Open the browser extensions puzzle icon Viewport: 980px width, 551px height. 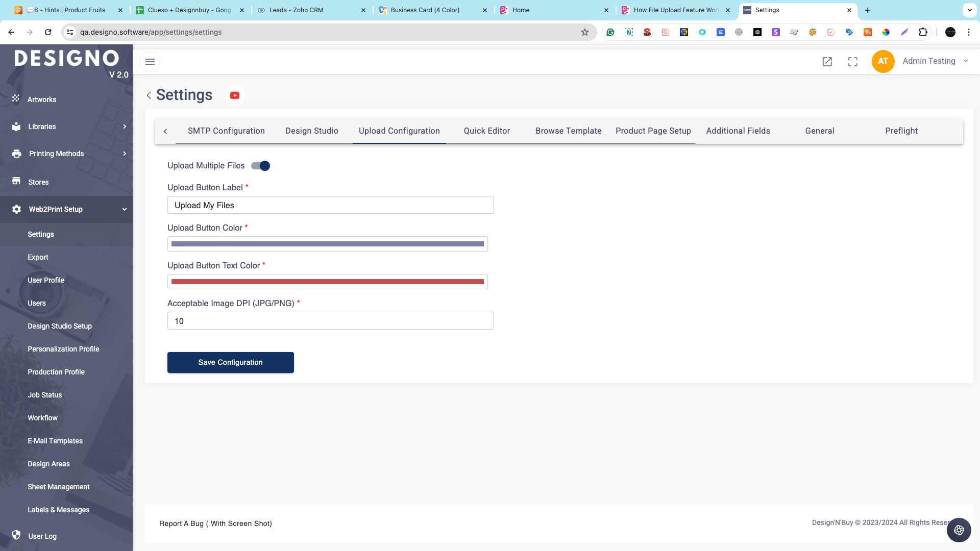923,32
